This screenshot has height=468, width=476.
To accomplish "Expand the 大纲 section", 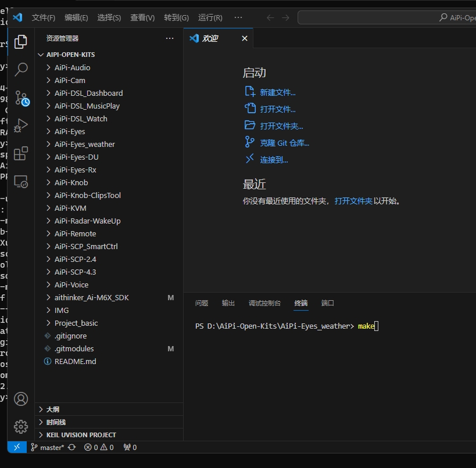I will (x=109, y=409).
